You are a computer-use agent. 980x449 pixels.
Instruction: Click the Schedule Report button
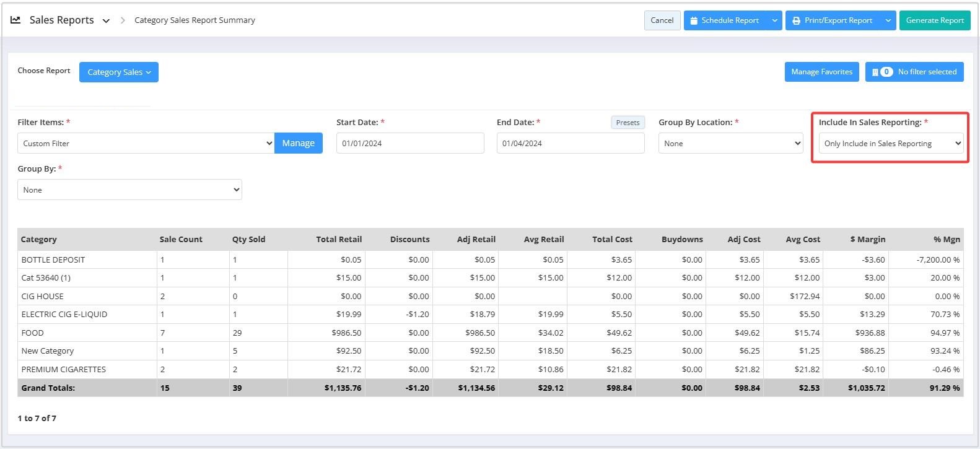725,20
